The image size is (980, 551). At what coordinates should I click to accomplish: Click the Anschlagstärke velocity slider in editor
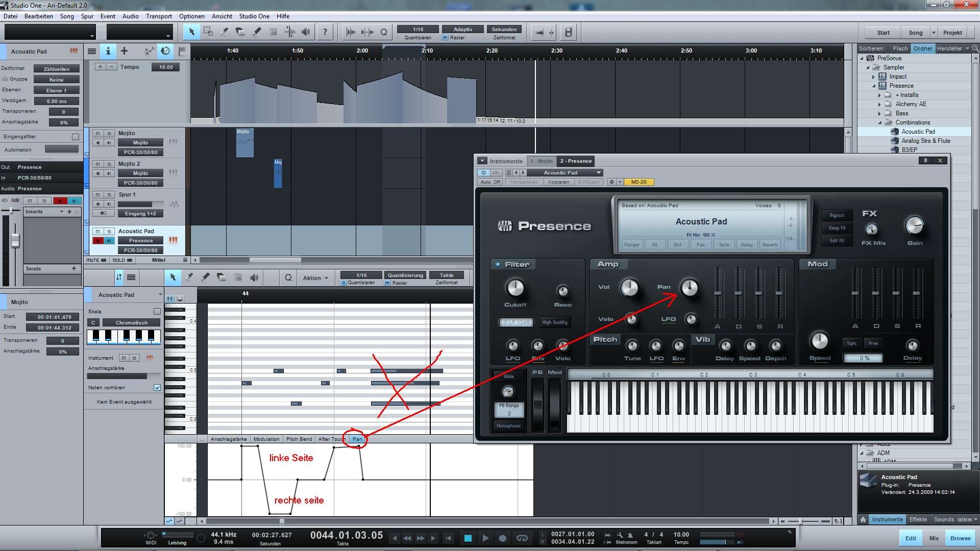[x=124, y=376]
